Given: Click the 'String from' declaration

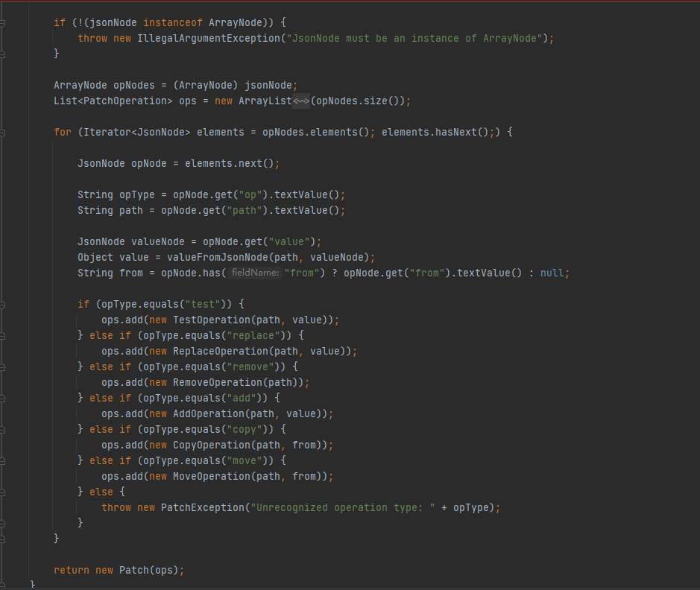Looking at the screenshot, I should tap(110, 273).
